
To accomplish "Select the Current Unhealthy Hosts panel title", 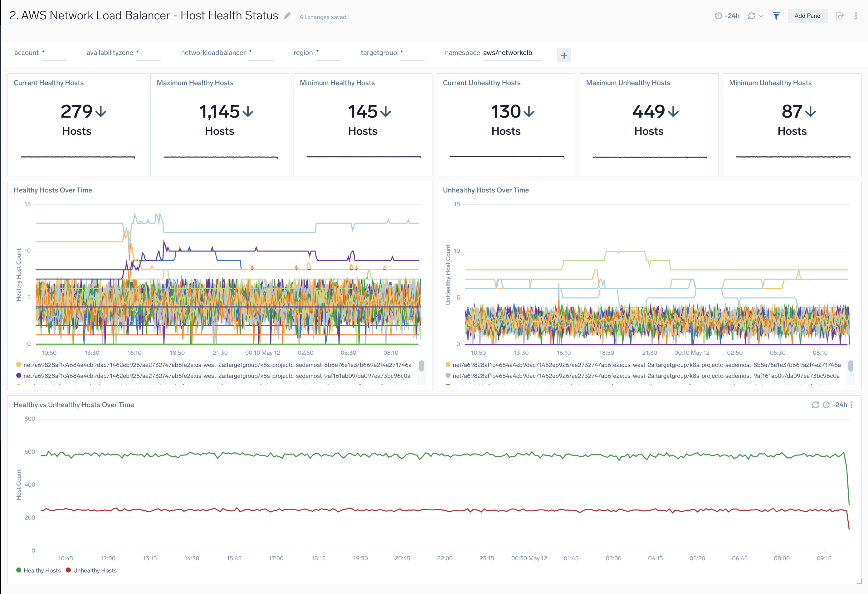I will (481, 83).
